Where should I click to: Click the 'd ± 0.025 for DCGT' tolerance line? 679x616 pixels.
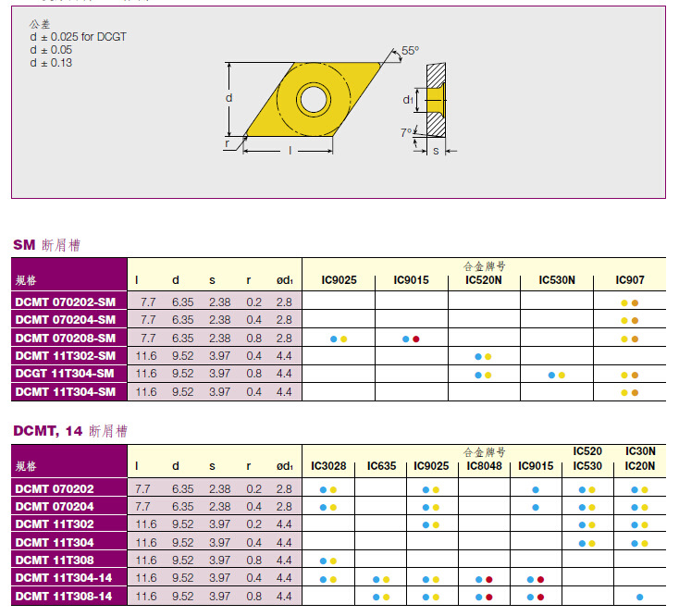79,37
